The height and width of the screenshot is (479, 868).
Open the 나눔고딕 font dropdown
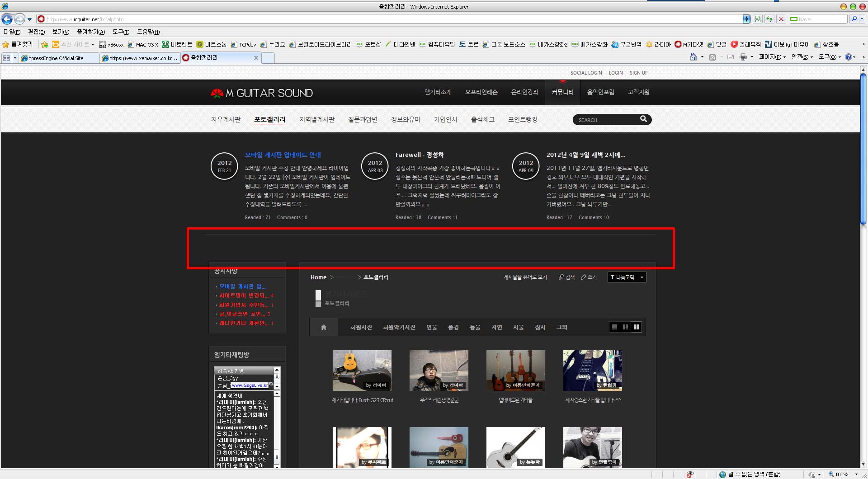coord(627,277)
